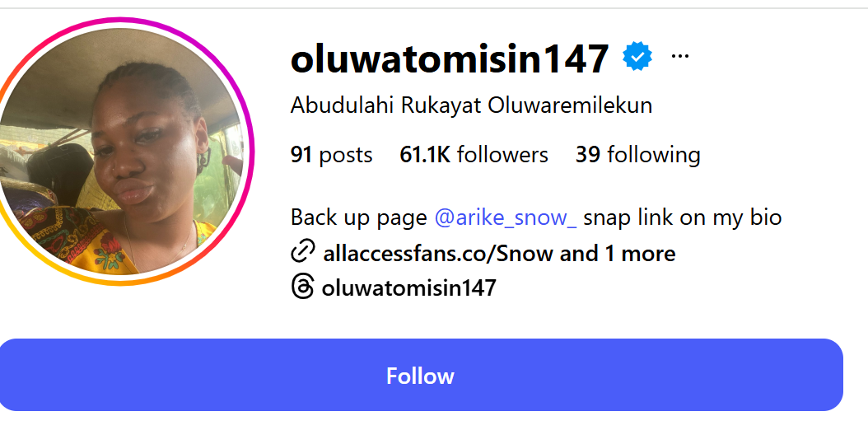Open the oluwatomisin147 Threads profile link
The height and width of the screenshot is (444, 868).
[x=408, y=287]
